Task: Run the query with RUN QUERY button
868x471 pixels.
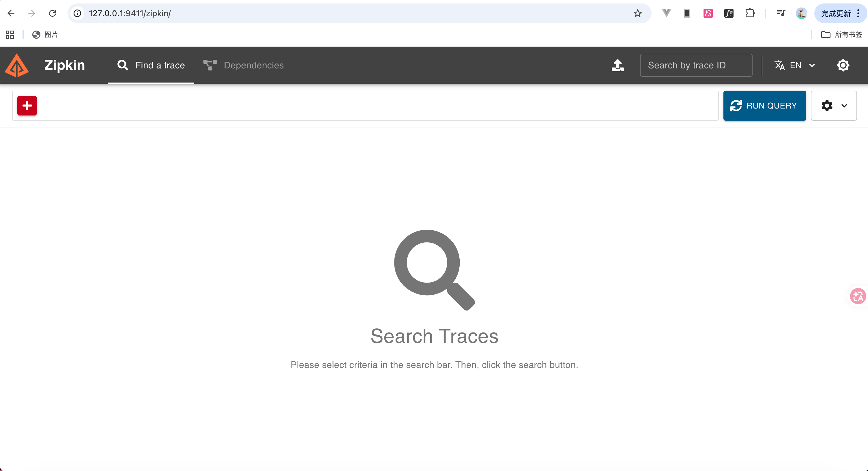Action: 765,105
